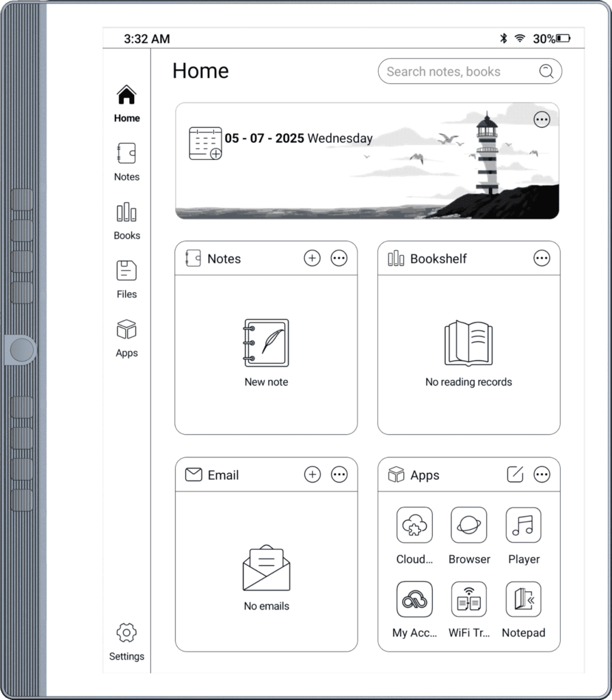The width and height of the screenshot is (612, 700).
Task: Click the No emails label
Action: pos(266,606)
